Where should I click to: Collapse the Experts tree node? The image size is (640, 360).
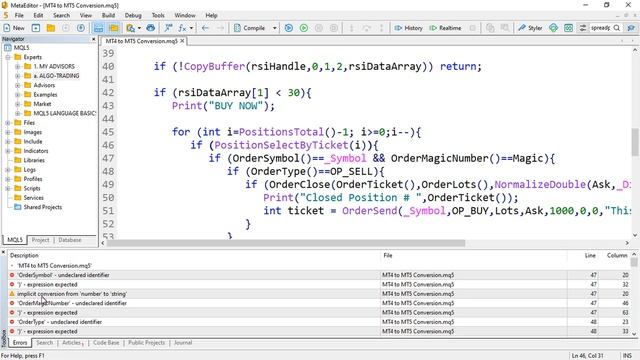tap(8, 57)
